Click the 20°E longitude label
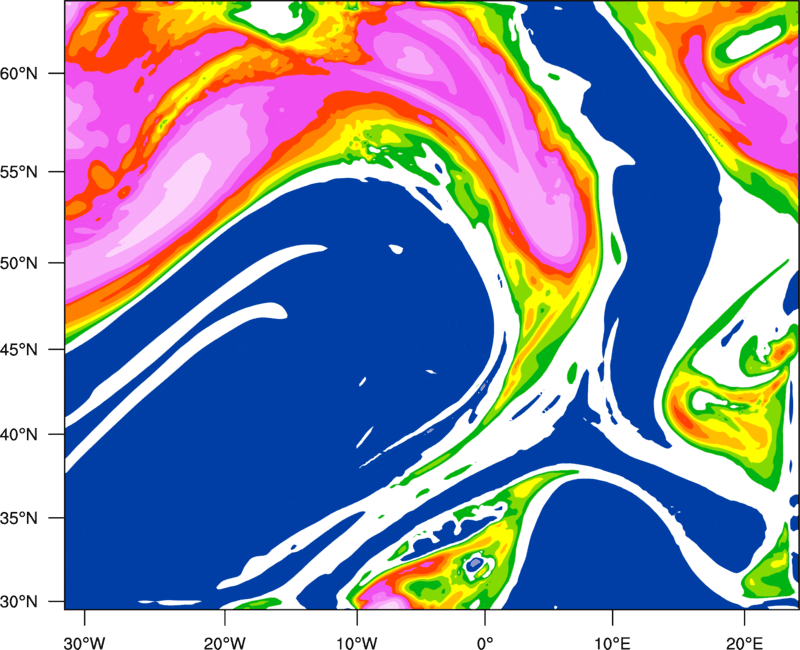The image size is (800, 650). (744, 643)
